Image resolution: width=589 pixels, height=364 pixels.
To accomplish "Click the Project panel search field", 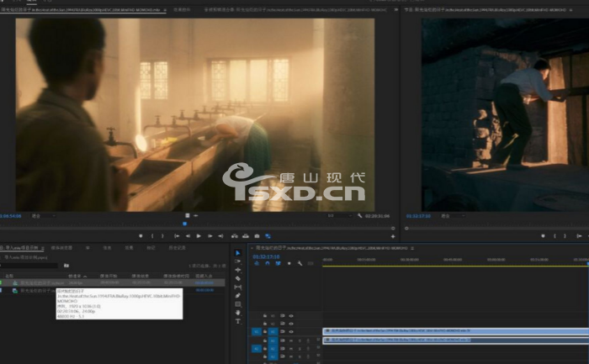I will (29, 266).
